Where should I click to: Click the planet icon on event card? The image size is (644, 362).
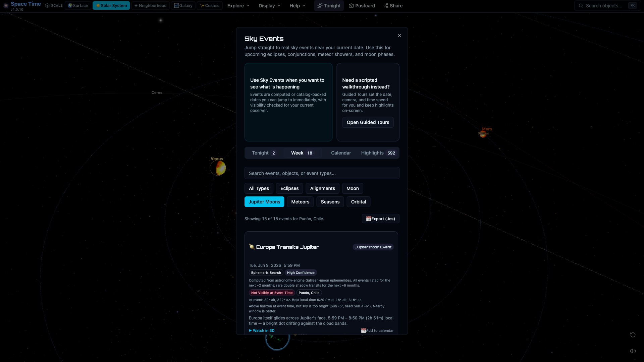pos(252,247)
